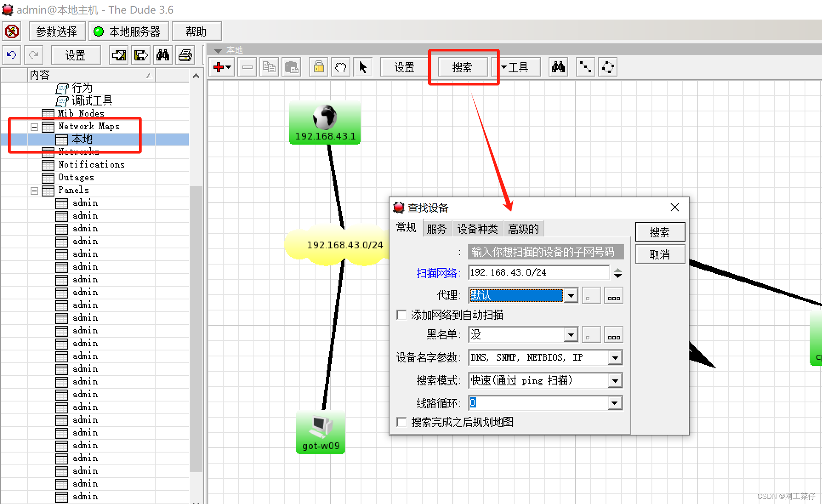Click the circular layout icon in map toolbar
This screenshot has width=822, height=504.
[x=608, y=67]
